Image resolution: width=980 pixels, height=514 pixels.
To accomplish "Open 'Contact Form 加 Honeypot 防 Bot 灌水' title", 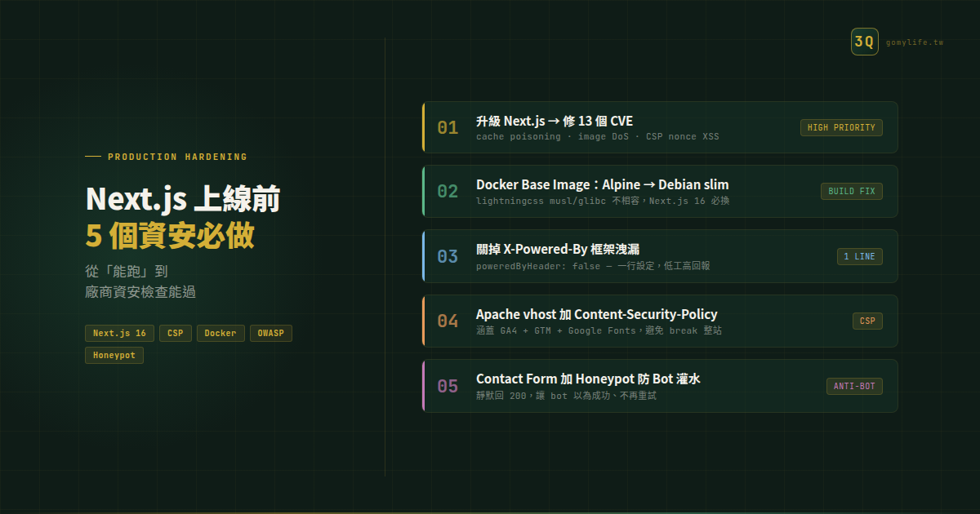I will point(588,379).
